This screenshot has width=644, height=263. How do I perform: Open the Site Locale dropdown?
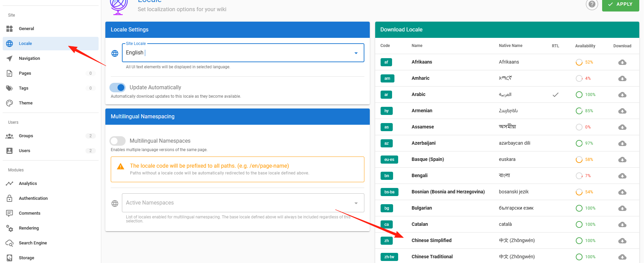(243, 53)
